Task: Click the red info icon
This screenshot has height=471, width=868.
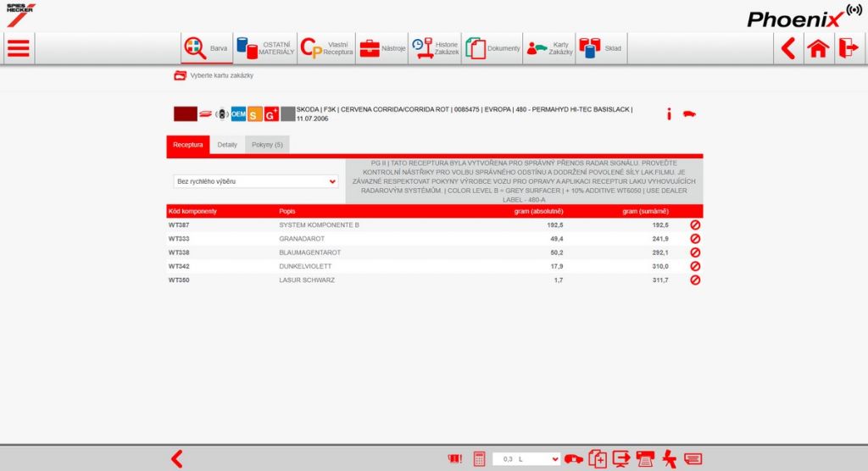Action: (x=669, y=114)
